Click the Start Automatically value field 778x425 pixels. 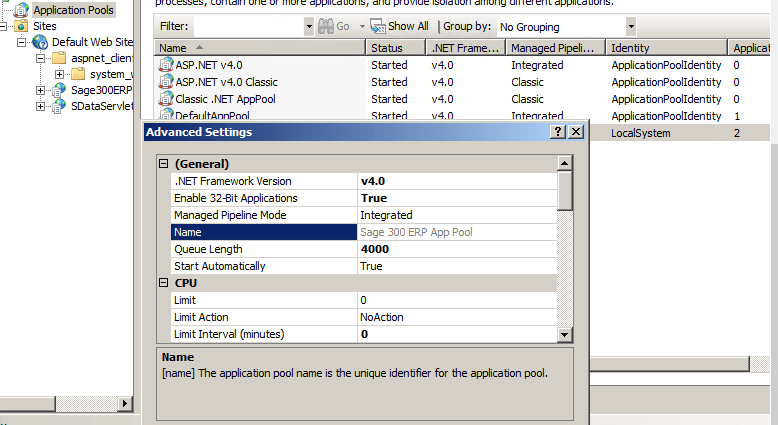[455, 266]
